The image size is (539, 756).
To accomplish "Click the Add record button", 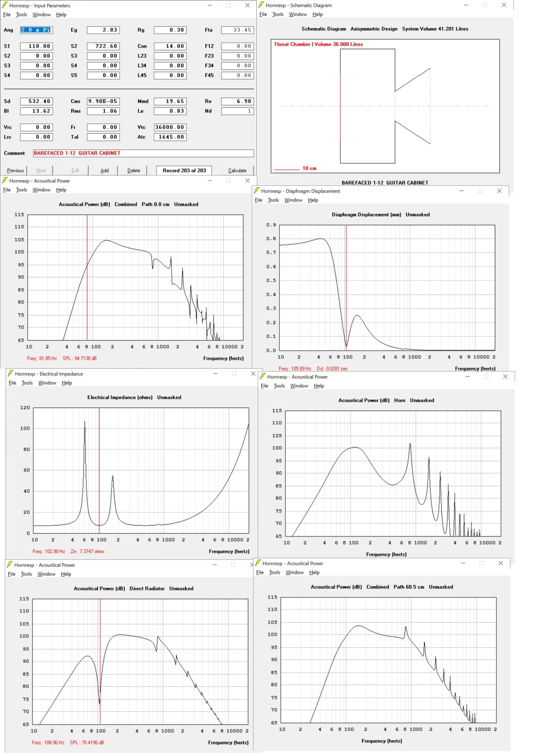I will pyautogui.click(x=105, y=170).
